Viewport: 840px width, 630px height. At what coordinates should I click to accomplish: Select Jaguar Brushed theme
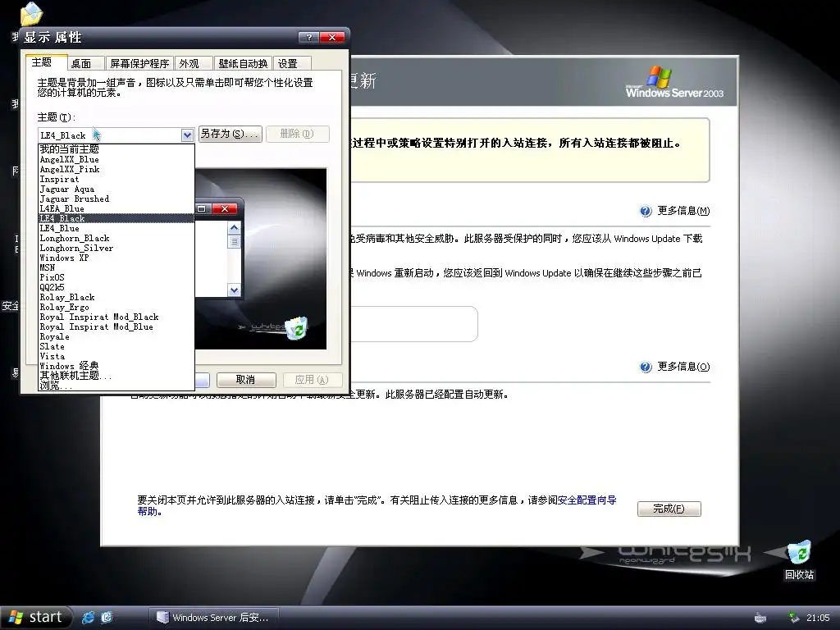[x=116, y=199]
